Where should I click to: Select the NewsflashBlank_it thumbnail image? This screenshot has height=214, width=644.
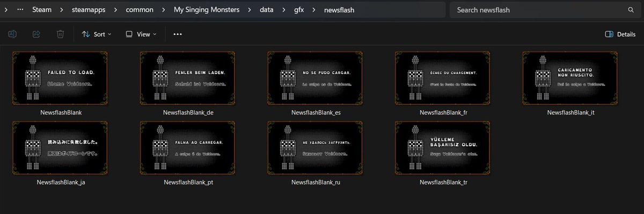570,79
